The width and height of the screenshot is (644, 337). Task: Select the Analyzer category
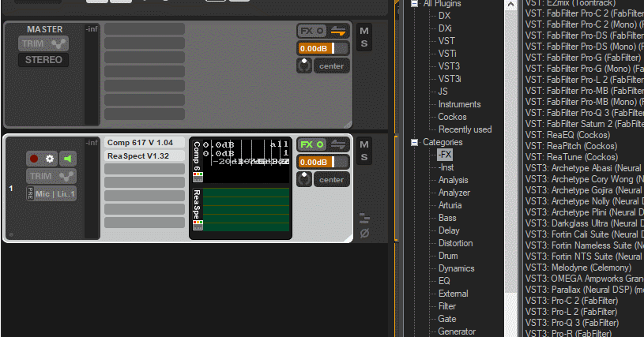coord(454,193)
